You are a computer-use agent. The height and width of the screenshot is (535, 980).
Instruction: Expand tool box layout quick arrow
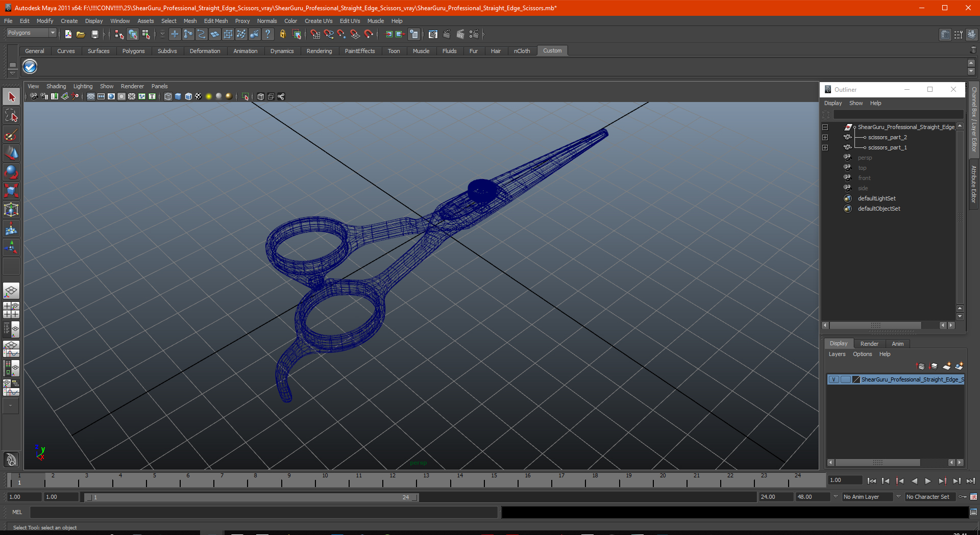[10, 406]
